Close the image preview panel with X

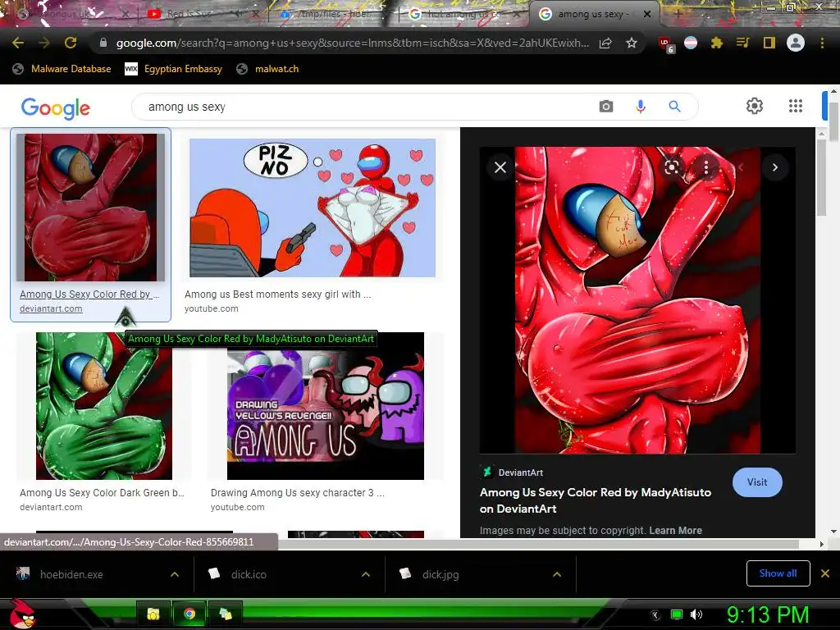(500, 167)
